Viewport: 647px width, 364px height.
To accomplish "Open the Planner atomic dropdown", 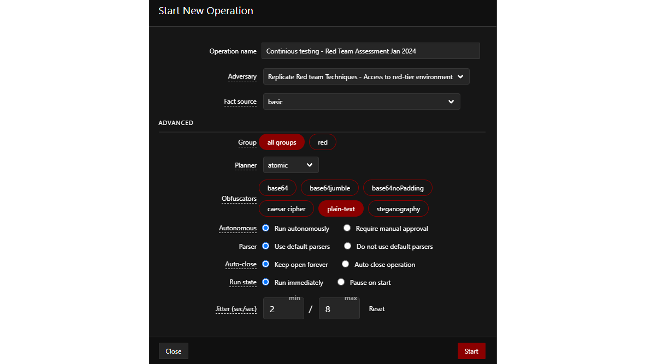I will click(x=290, y=165).
